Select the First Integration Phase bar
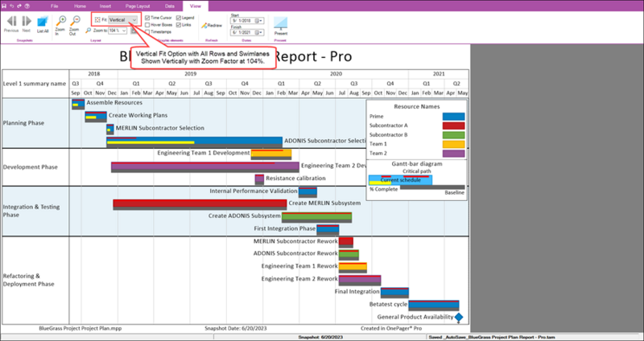The width and height of the screenshot is (644, 341). pos(328,230)
